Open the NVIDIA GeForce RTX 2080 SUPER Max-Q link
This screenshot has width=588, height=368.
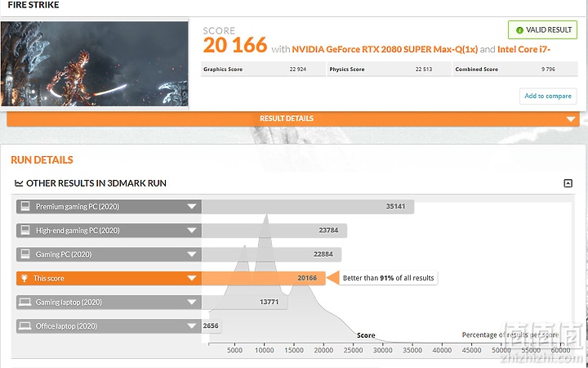385,49
